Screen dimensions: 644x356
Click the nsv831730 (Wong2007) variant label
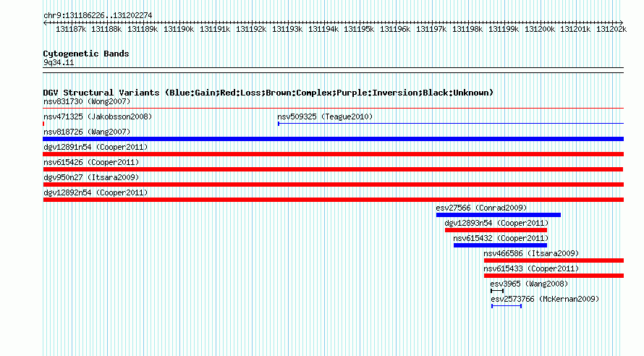(x=87, y=101)
